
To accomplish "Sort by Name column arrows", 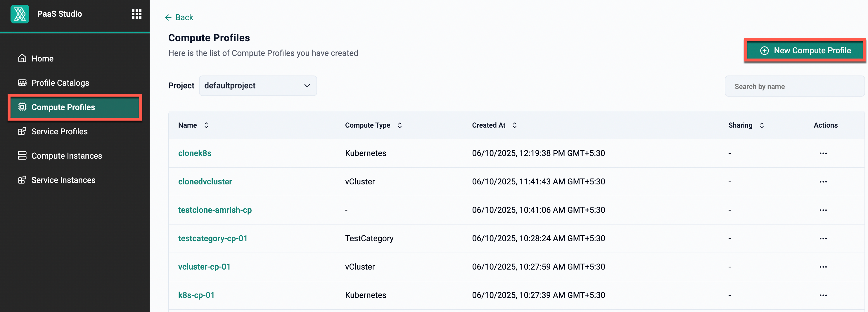I will [206, 125].
